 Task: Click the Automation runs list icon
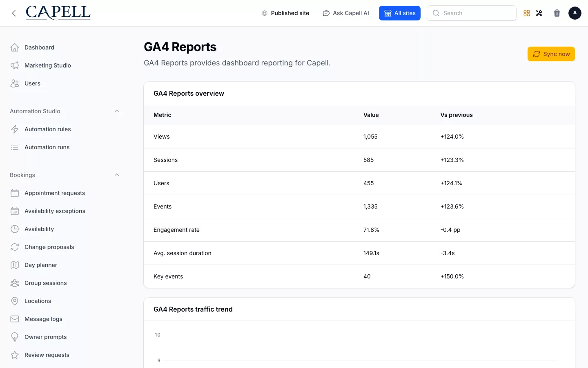pyautogui.click(x=15, y=147)
